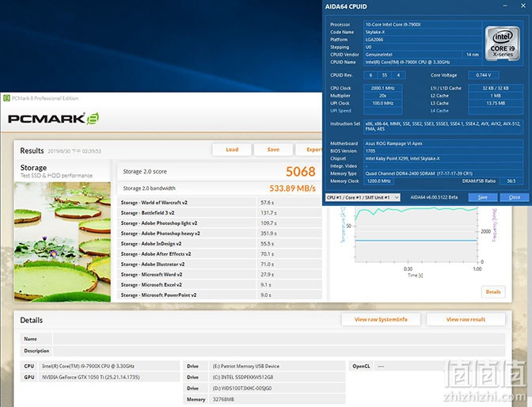Click the CPUID Vendor value GenuineIntel

click(412, 55)
